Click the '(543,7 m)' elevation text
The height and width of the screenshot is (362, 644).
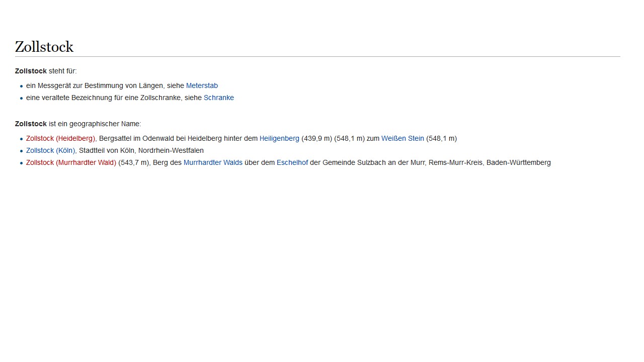(133, 162)
